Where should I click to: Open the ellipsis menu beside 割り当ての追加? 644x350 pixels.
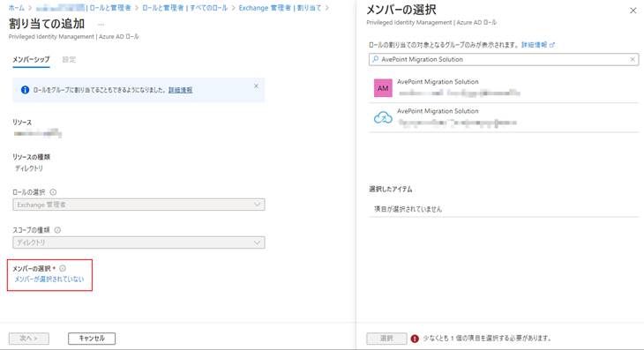point(101,25)
